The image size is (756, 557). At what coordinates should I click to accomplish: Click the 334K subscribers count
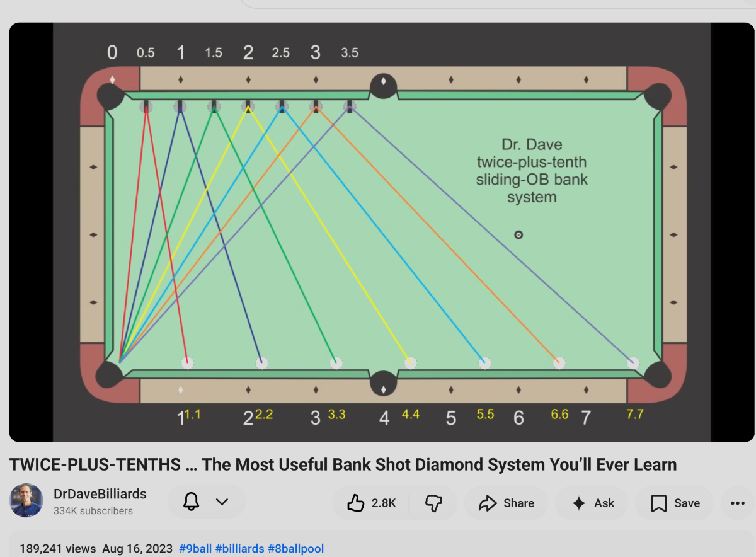click(x=93, y=511)
